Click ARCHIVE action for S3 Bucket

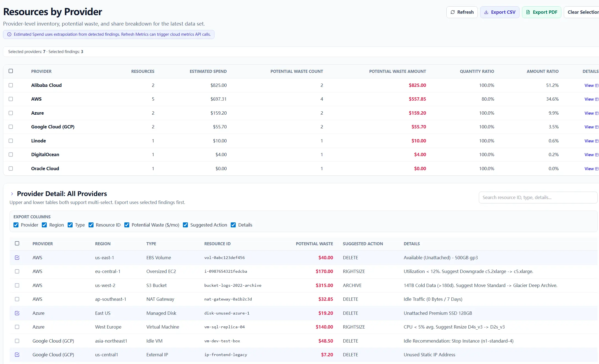352,285
